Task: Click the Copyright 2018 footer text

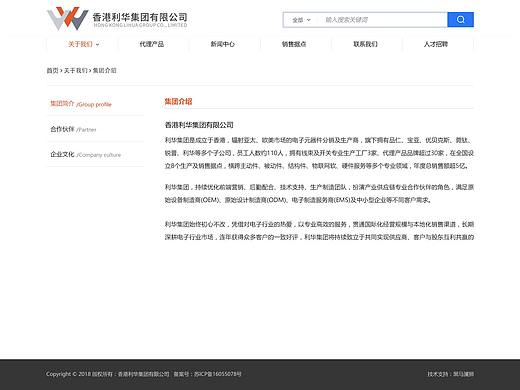Action: tap(108, 374)
